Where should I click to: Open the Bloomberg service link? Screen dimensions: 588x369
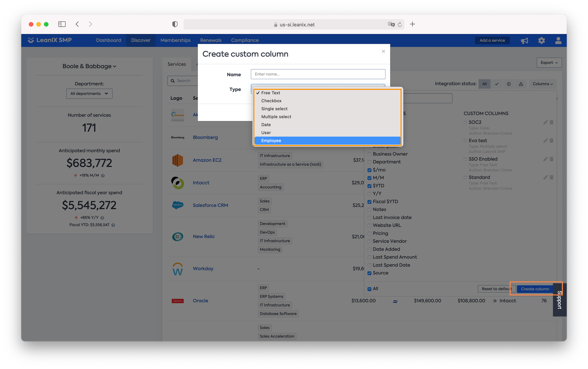pos(205,137)
